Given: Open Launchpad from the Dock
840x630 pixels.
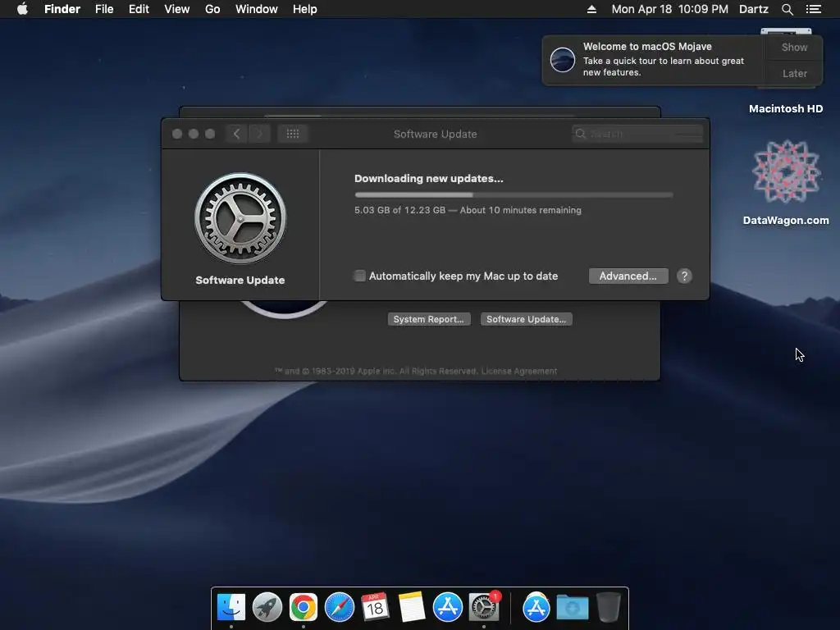Looking at the screenshot, I should pos(267,607).
